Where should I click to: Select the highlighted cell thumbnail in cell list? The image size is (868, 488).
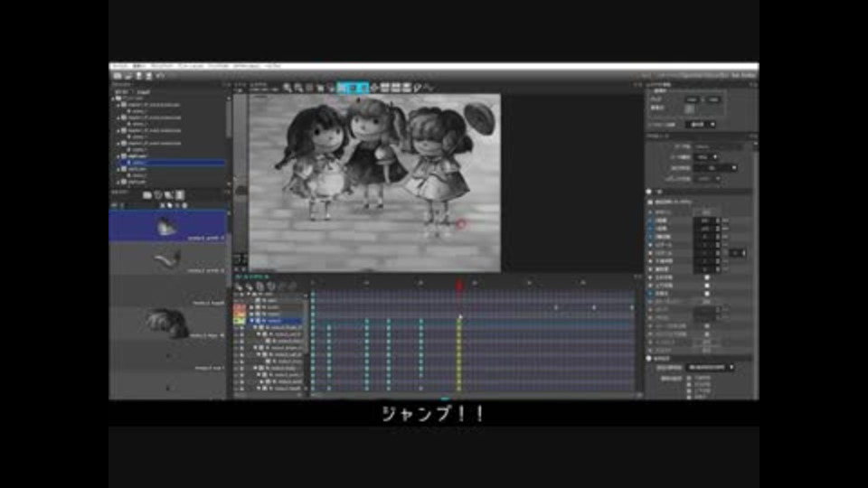168,226
